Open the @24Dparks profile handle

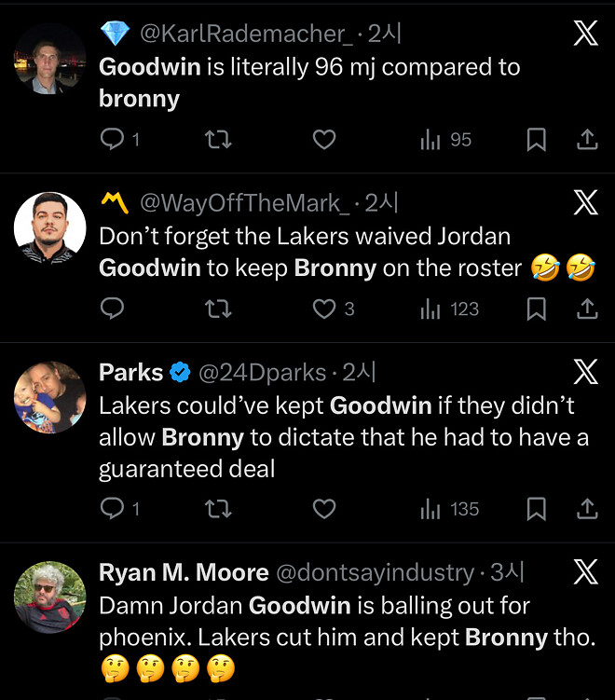point(262,372)
